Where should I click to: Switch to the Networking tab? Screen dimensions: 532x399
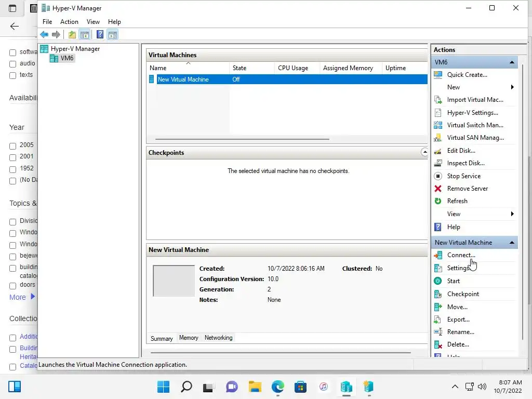[x=219, y=338]
